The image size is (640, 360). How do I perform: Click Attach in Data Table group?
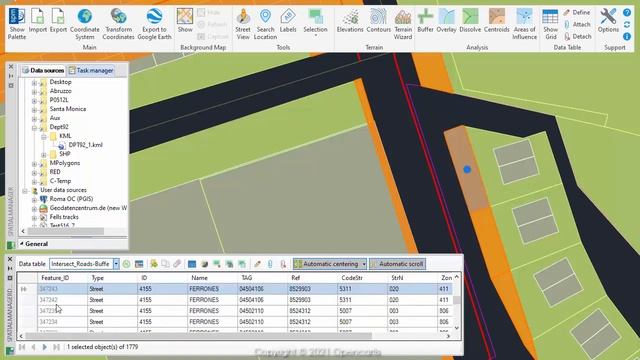tap(577, 24)
